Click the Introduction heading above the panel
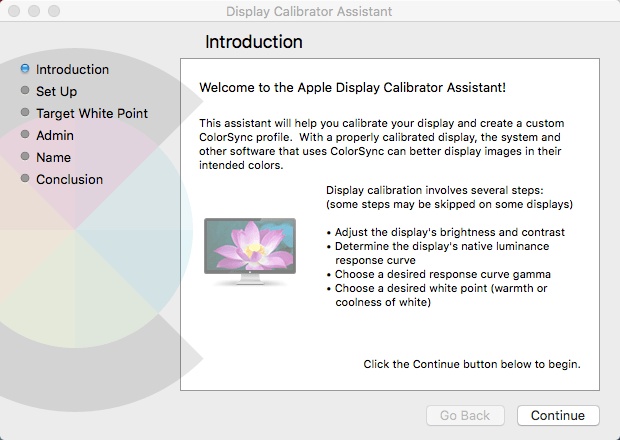Image resolution: width=620 pixels, height=440 pixels. click(x=253, y=42)
